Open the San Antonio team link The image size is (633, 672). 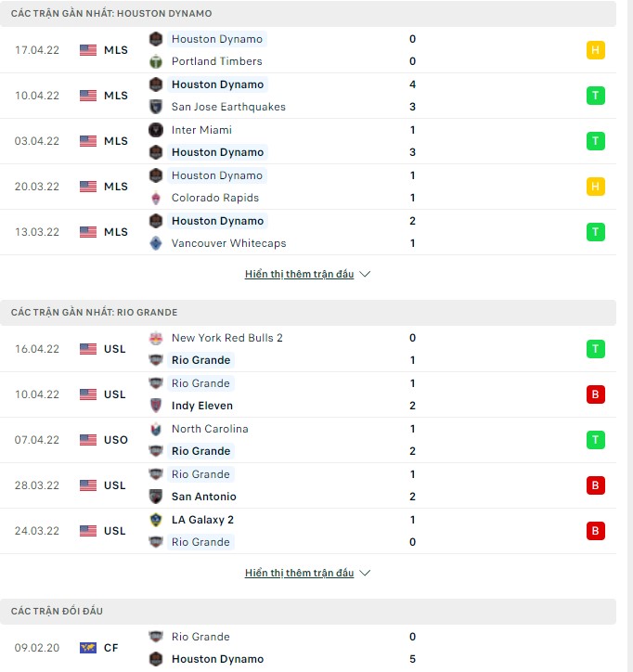tap(203, 497)
